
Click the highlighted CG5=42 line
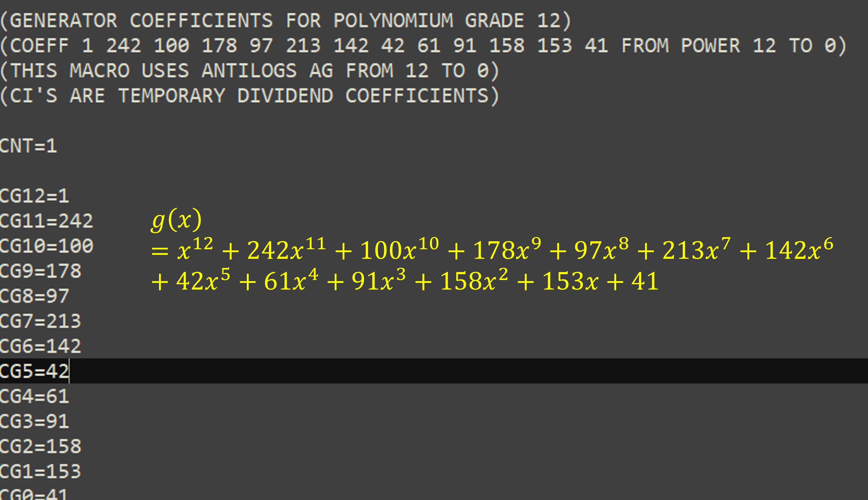[x=34, y=371]
